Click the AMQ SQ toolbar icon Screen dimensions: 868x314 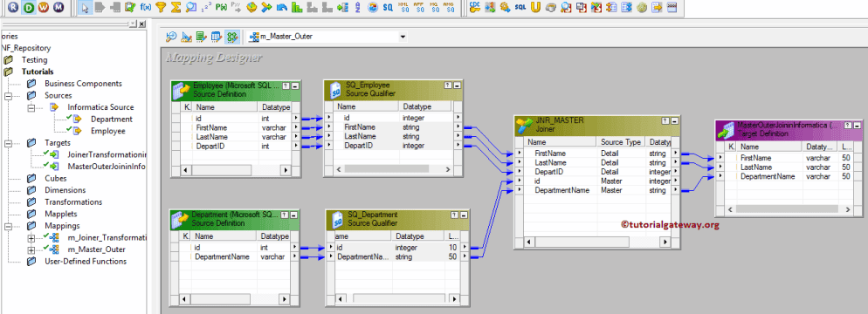click(x=450, y=7)
